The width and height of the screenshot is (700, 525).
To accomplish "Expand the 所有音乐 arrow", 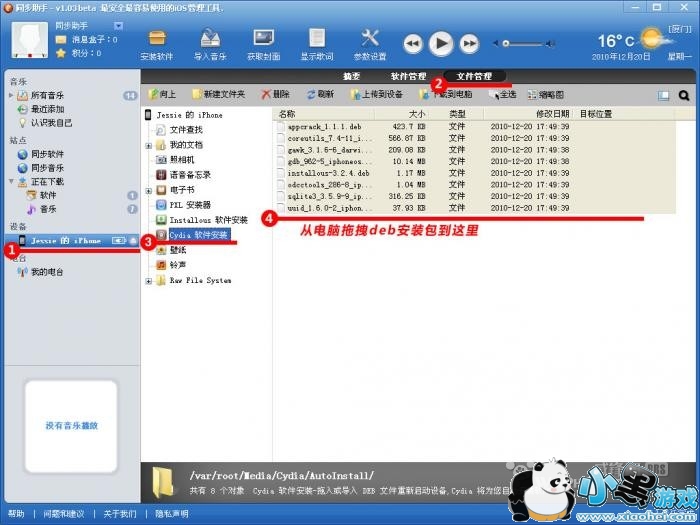I will click(x=11, y=95).
